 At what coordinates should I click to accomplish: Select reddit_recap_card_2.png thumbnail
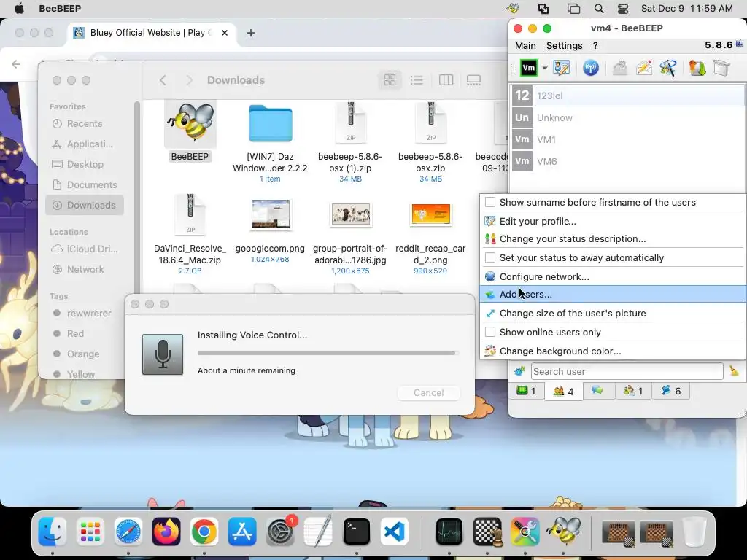click(x=430, y=214)
